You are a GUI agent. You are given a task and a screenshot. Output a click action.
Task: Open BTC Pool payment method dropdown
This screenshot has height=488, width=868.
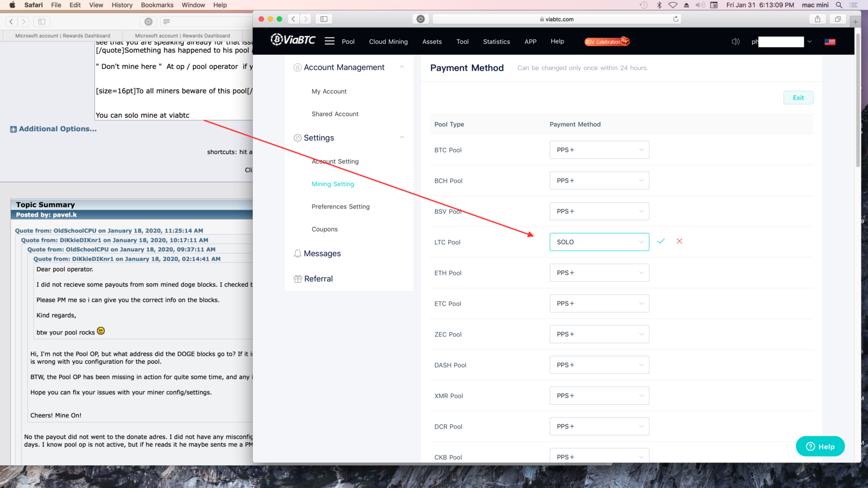tap(599, 150)
